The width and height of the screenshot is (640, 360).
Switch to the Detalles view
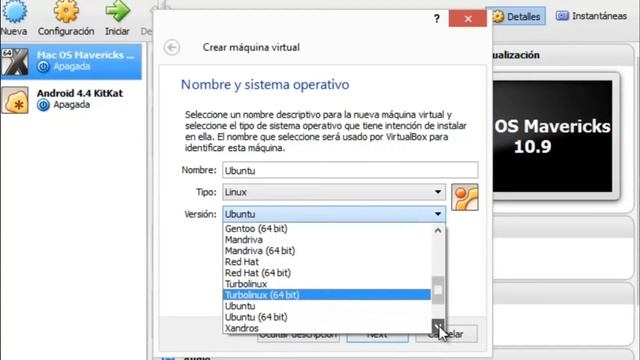pyautogui.click(x=516, y=16)
